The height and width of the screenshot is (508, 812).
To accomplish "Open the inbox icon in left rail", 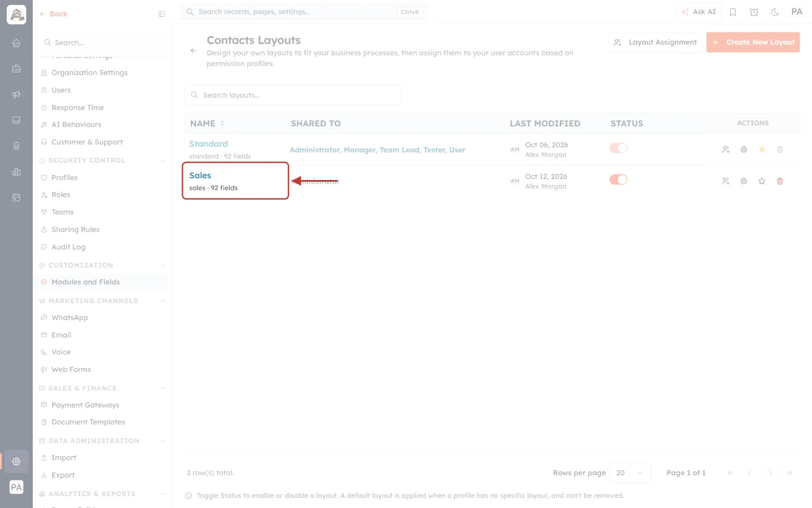I will pos(16,120).
